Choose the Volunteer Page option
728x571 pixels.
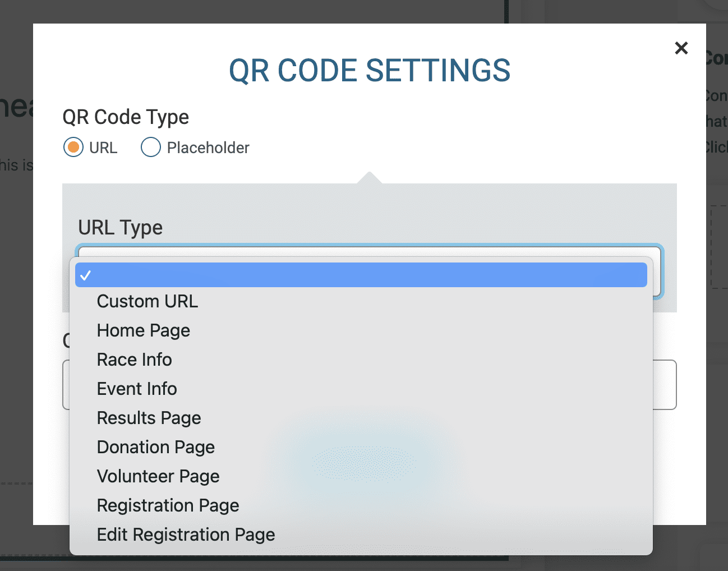click(x=158, y=476)
